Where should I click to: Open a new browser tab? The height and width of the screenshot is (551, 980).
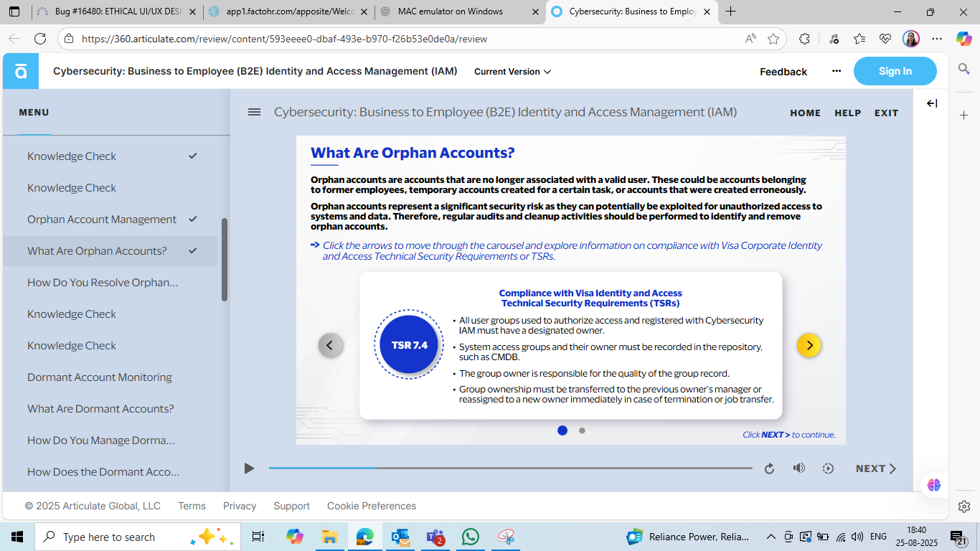[730, 11]
